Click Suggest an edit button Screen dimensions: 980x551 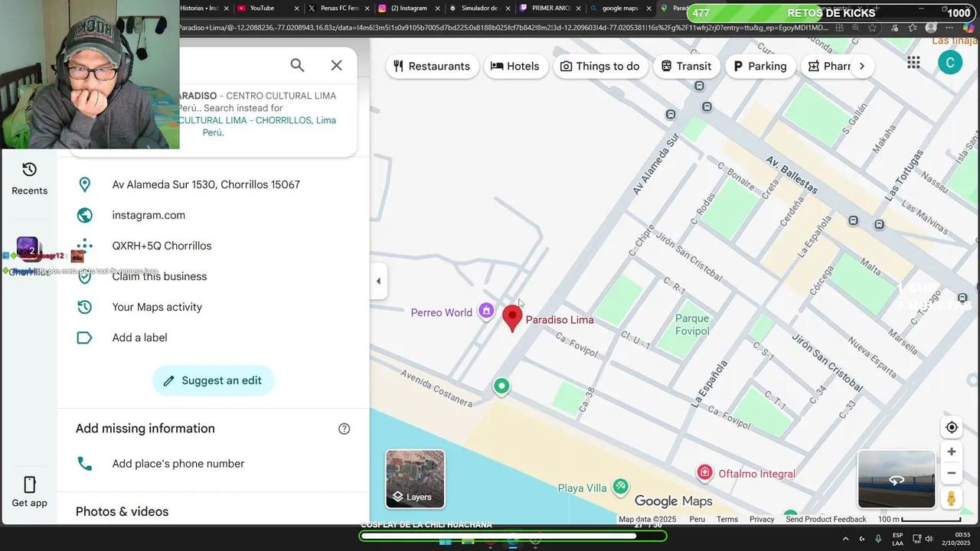point(213,380)
